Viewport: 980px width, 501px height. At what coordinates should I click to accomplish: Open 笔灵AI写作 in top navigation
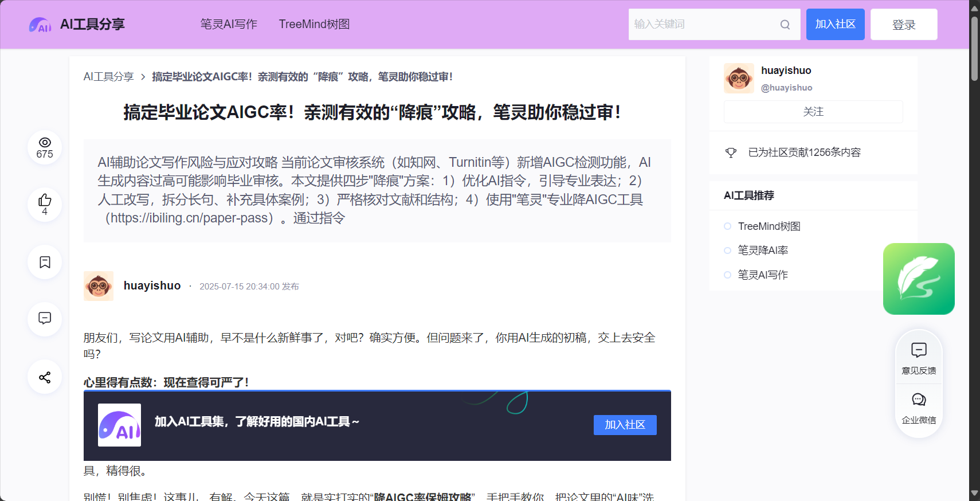coord(229,24)
